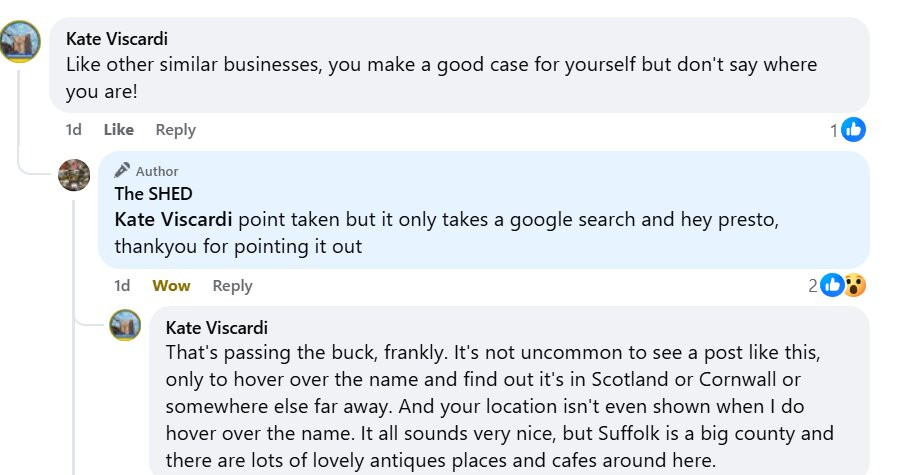918x475 pixels.
Task: Click the 1d timestamp under The SHED's reply
Action: pos(122,286)
